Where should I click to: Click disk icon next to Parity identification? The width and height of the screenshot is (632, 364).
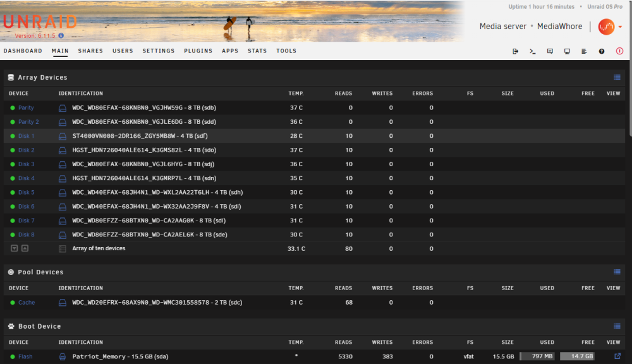63,108
